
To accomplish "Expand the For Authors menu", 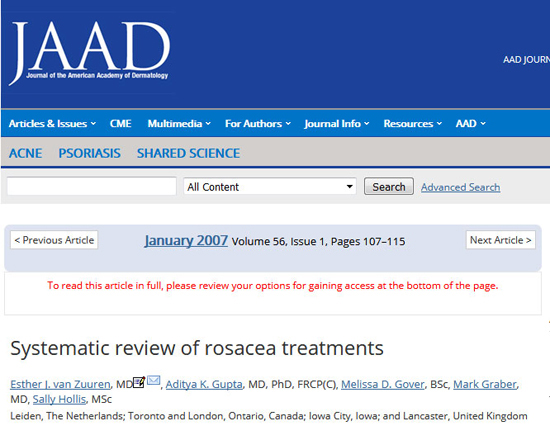I will click(258, 124).
